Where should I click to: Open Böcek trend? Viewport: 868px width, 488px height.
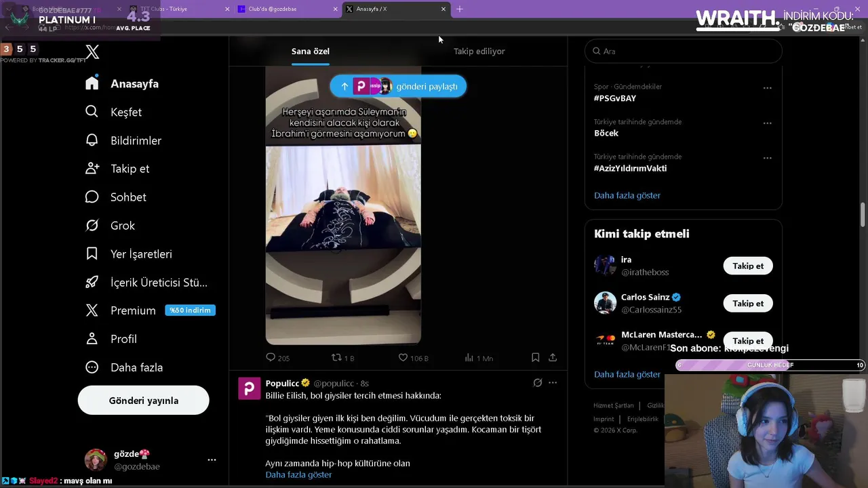tap(606, 133)
